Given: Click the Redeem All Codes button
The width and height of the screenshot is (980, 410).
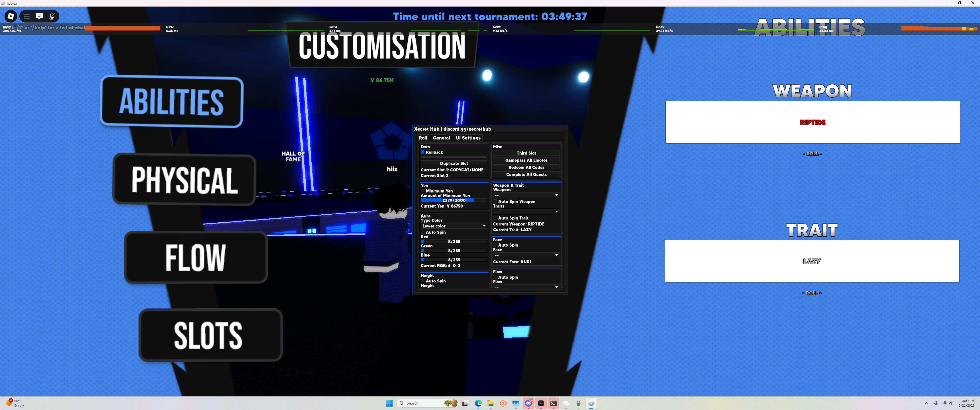Looking at the screenshot, I should pyautogui.click(x=526, y=167).
